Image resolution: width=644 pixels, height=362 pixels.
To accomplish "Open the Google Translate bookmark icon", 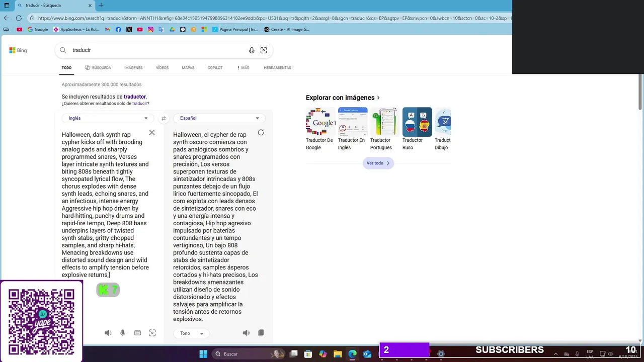I will pos(161,30).
